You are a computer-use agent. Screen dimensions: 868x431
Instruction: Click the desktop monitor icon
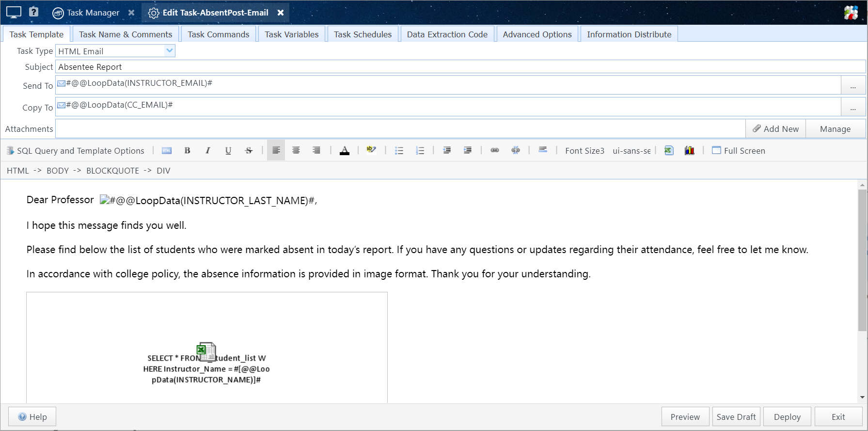pyautogui.click(x=14, y=12)
